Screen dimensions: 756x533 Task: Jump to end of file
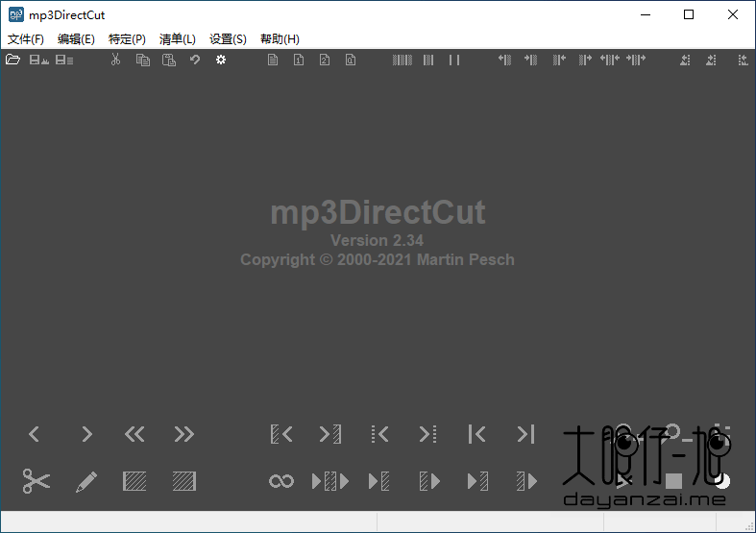click(x=526, y=434)
